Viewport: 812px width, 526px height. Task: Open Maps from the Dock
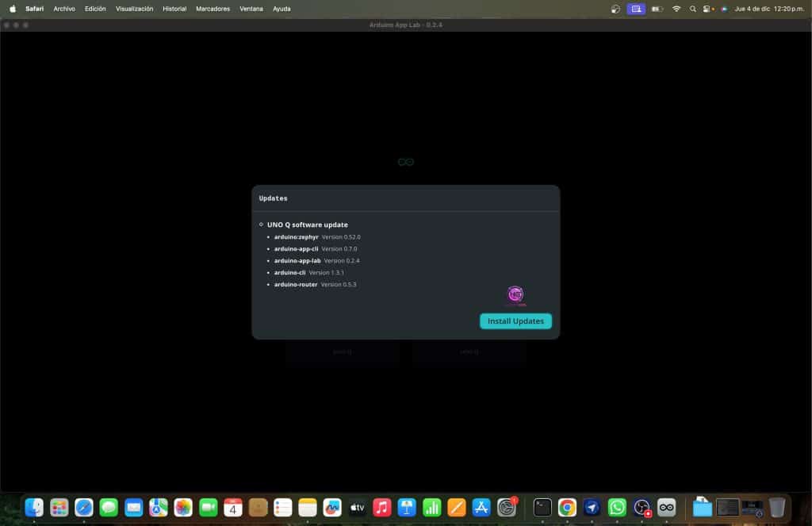pyautogui.click(x=159, y=507)
